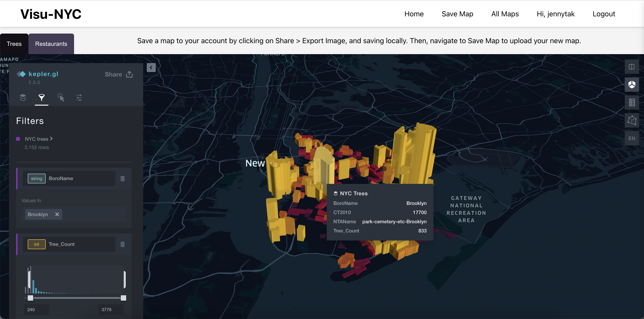Open the BoroName field dropdown
This screenshot has width=644, height=319.
pyautogui.click(x=69, y=179)
